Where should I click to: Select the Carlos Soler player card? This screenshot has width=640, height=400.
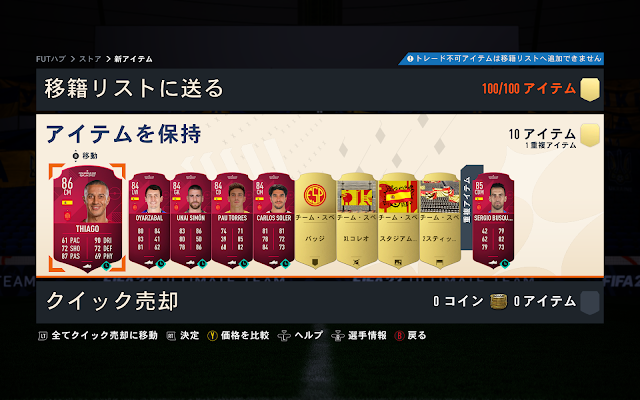point(273,220)
